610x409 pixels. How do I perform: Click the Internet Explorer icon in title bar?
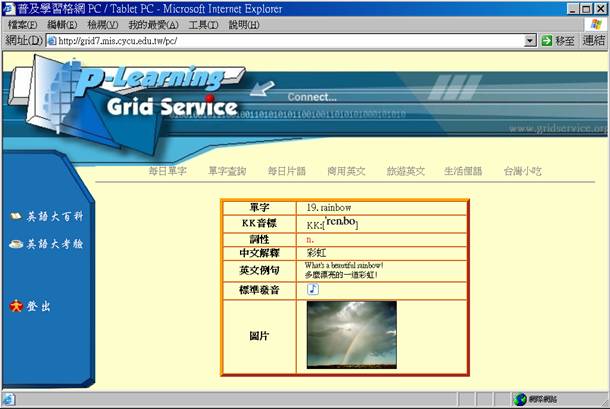pyautogui.click(x=9, y=8)
